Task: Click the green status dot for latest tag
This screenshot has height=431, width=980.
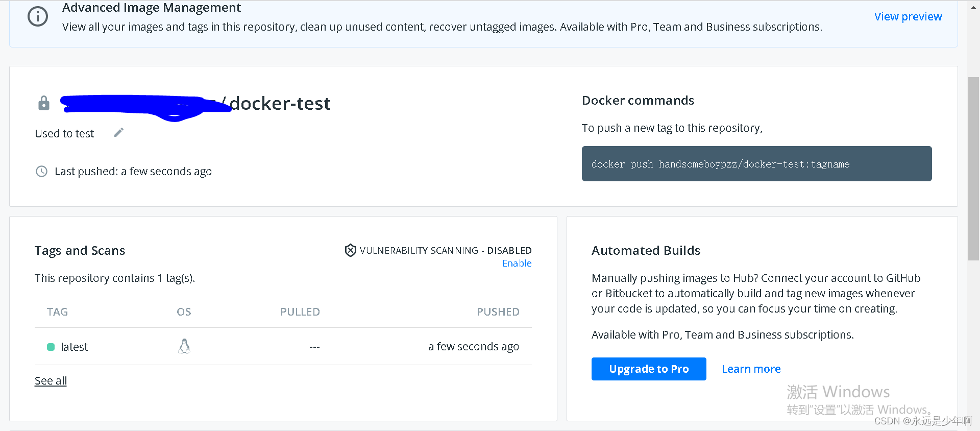Action: tap(51, 347)
